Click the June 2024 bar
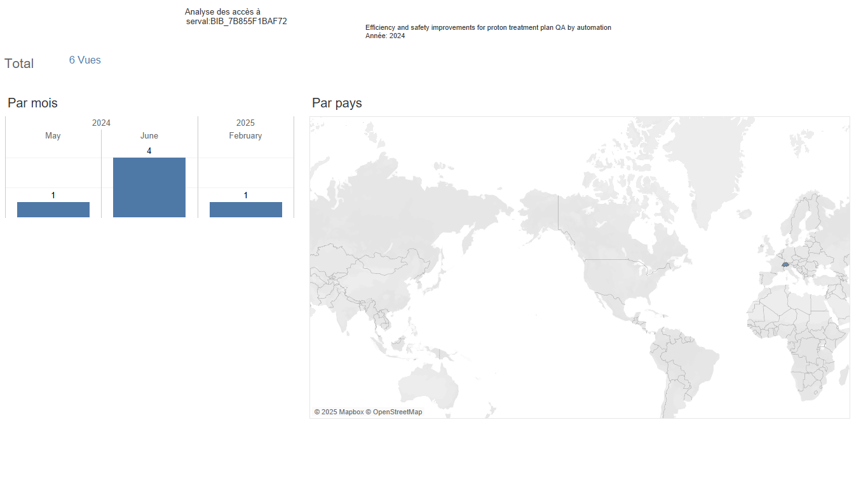This screenshot has width=868, height=488. tap(149, 187)
